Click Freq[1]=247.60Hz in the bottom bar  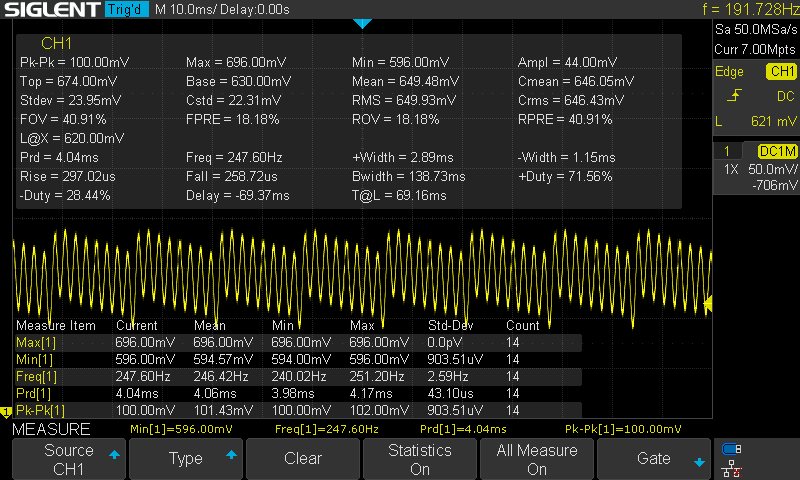coord(327,430)
